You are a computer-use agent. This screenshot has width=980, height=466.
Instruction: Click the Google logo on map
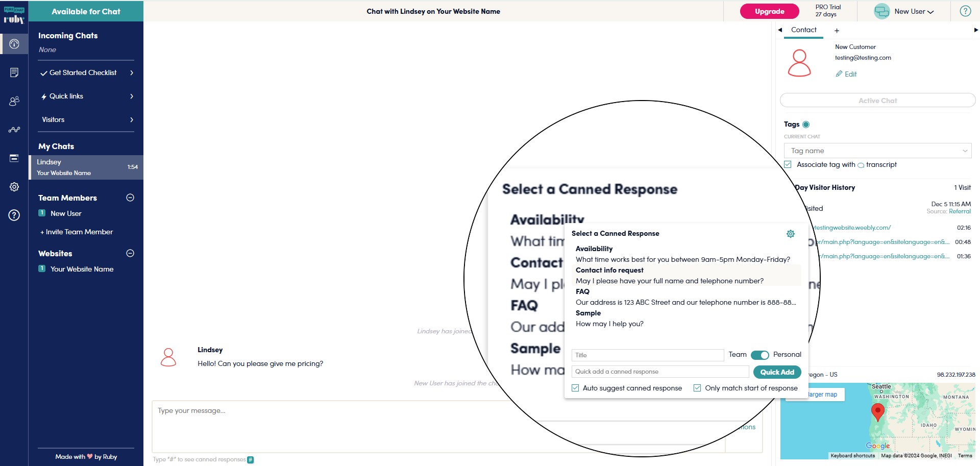pos(877,446)
